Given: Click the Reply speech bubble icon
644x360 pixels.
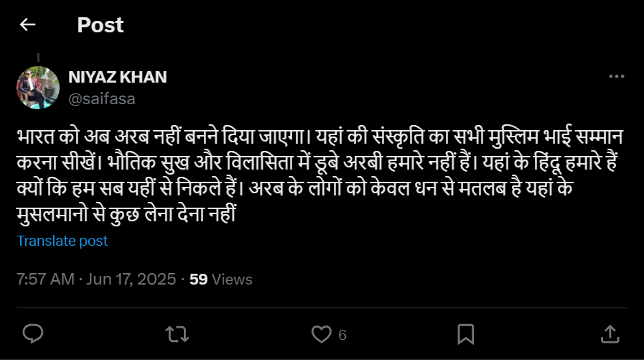Looking at the screenshot, I should 33,333.
